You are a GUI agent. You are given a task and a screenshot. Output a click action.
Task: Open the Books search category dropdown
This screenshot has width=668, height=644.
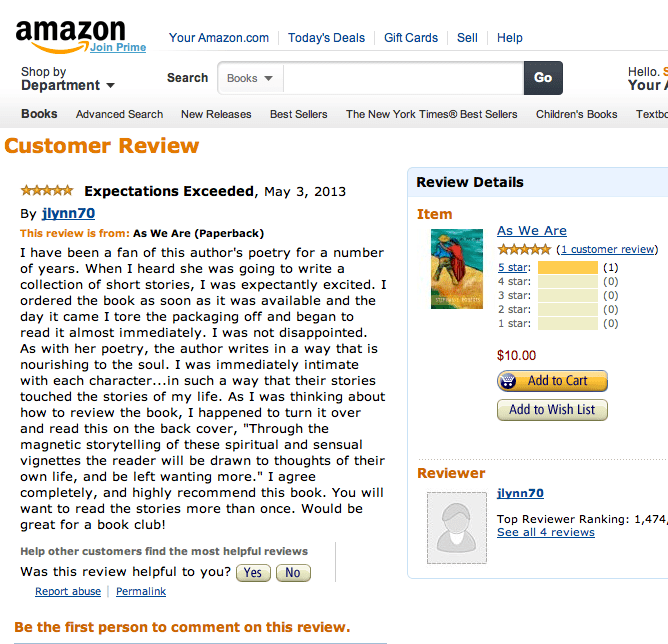(250, 78)
